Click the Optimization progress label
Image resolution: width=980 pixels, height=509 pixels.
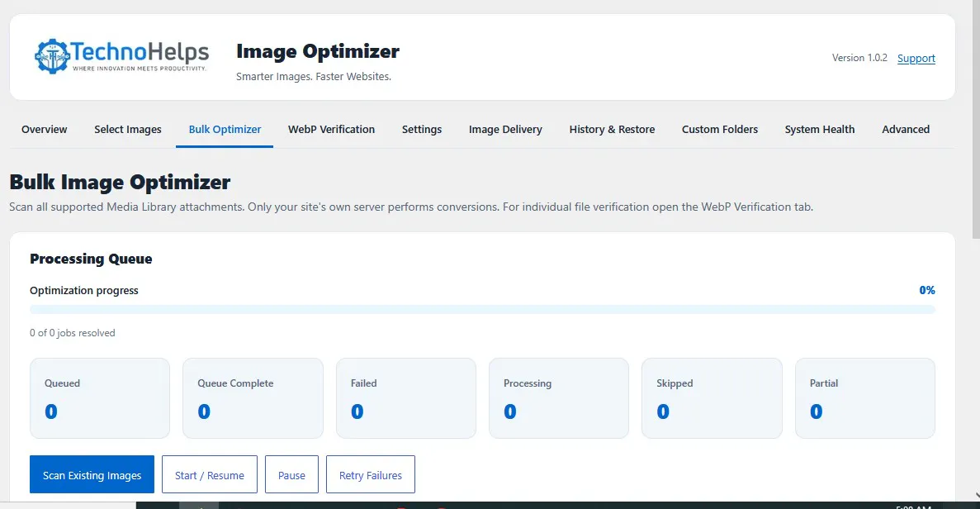tap(84, 290)
